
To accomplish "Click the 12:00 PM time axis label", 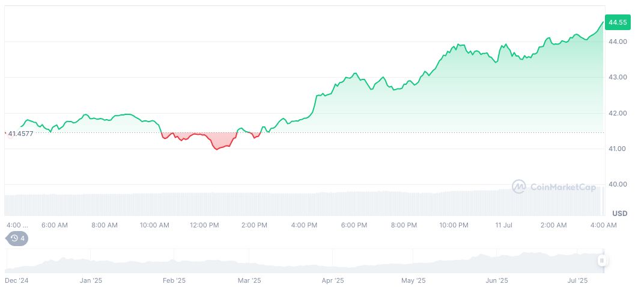I will click(204, 225).
